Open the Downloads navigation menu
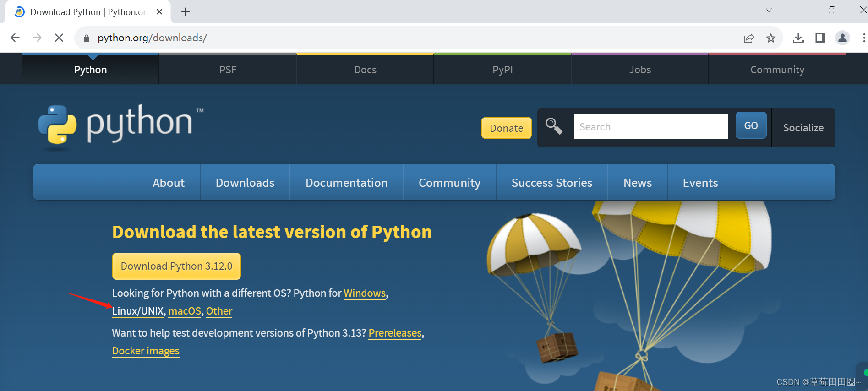Viewport: 868px width, 391px height. tap(245, 183)
